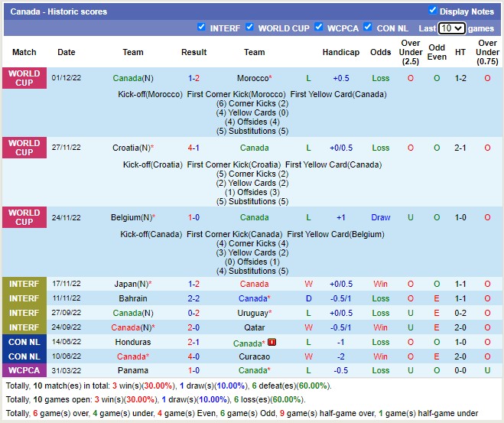Select the Japan(N) team link
This screenshot has width=504, height=423.
[x=131, y=285]
